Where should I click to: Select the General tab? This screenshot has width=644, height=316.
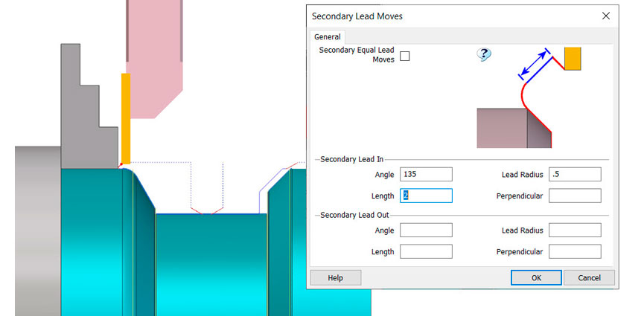coord(327,36)
